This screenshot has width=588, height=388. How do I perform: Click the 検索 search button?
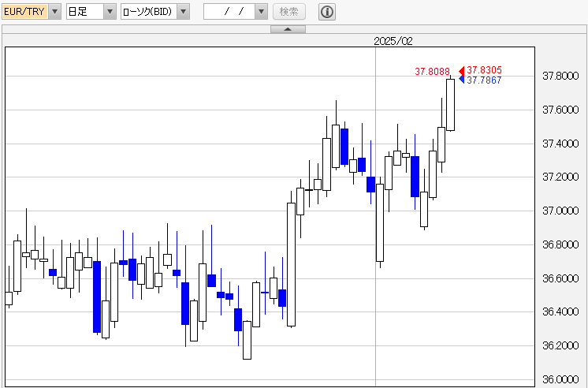(289, 12)
